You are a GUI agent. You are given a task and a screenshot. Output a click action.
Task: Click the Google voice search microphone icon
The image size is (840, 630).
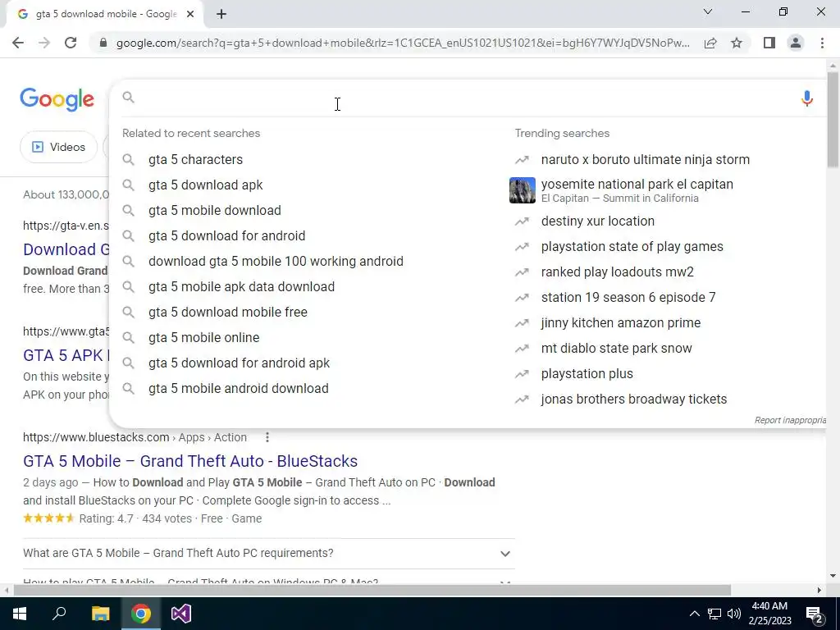point(807,98)
